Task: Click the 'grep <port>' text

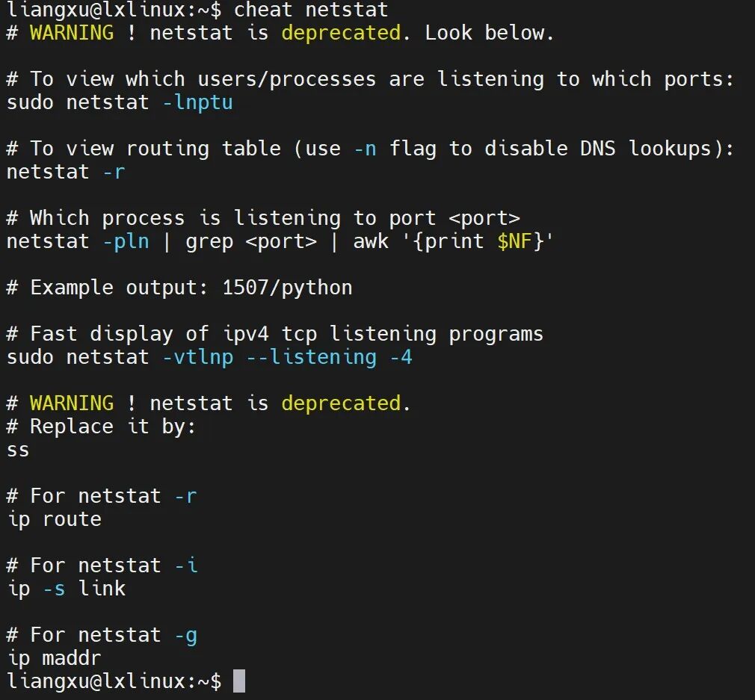Action: point(251,241)
